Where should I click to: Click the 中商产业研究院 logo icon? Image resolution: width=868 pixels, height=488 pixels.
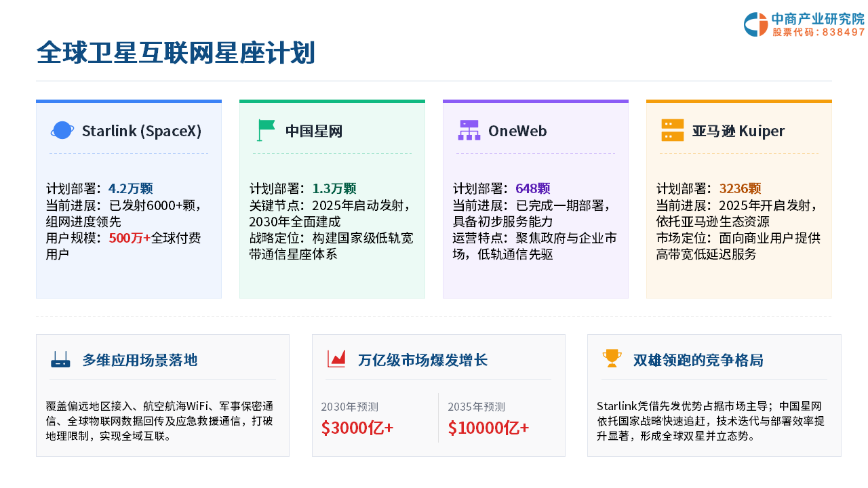[x=755, y=24]
